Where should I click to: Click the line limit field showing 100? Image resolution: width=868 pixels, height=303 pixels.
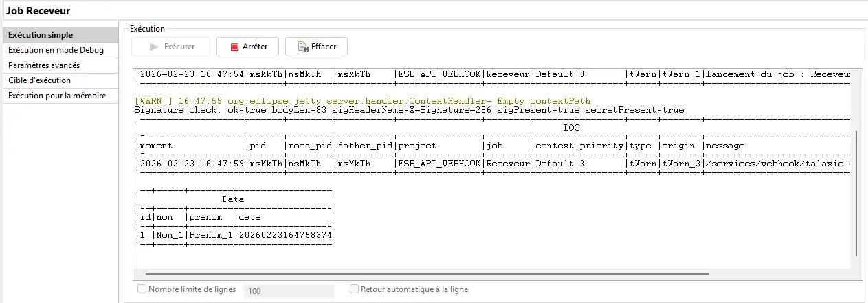pos(290,291)
